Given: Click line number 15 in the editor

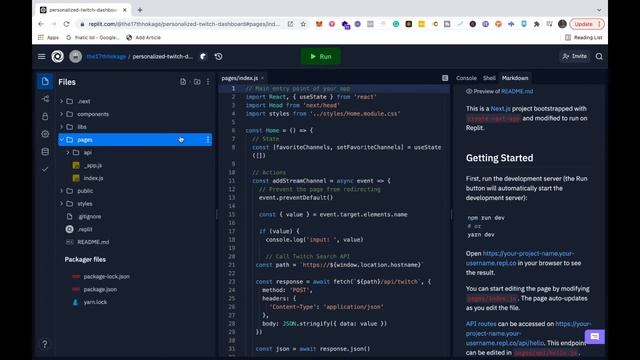Looking at the screenshot, I should tap(232, 214).
